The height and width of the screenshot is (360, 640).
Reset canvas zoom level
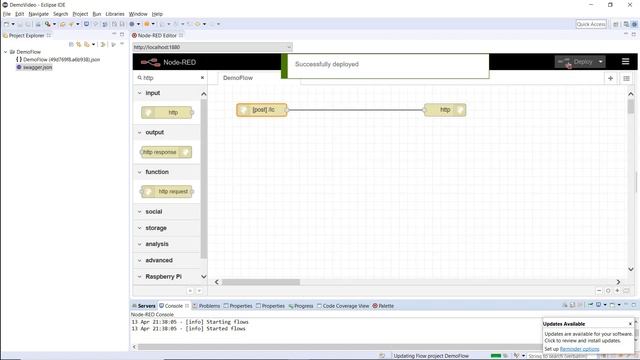pyautogui.click(x=608, y=291)
